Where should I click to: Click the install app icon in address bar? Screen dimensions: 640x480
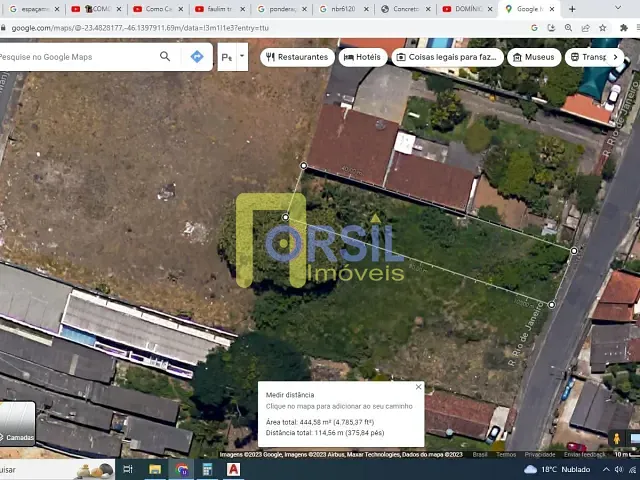point(551,28)
